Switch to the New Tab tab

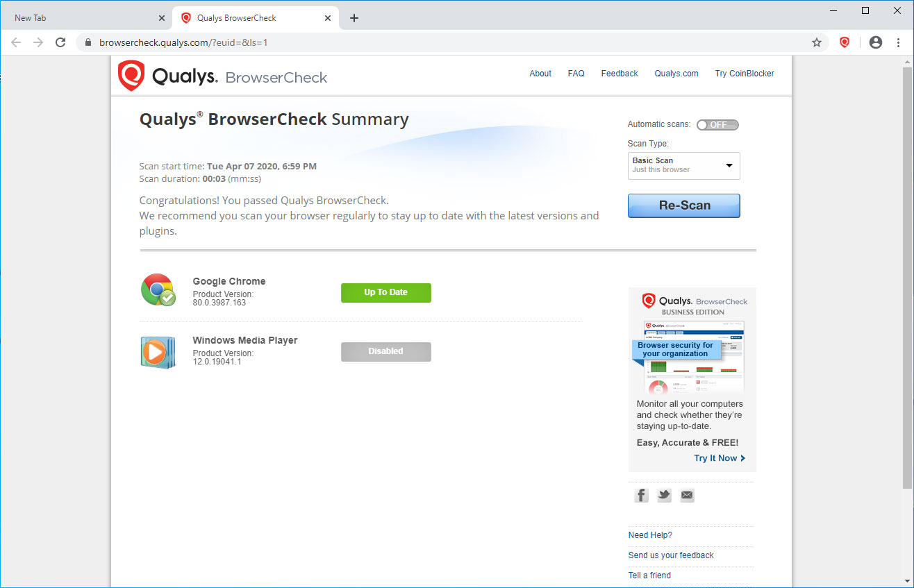click(87, 18)
